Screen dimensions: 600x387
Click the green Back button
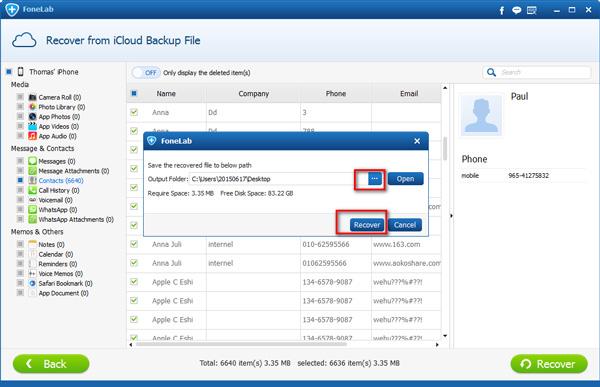click(51, 364)
